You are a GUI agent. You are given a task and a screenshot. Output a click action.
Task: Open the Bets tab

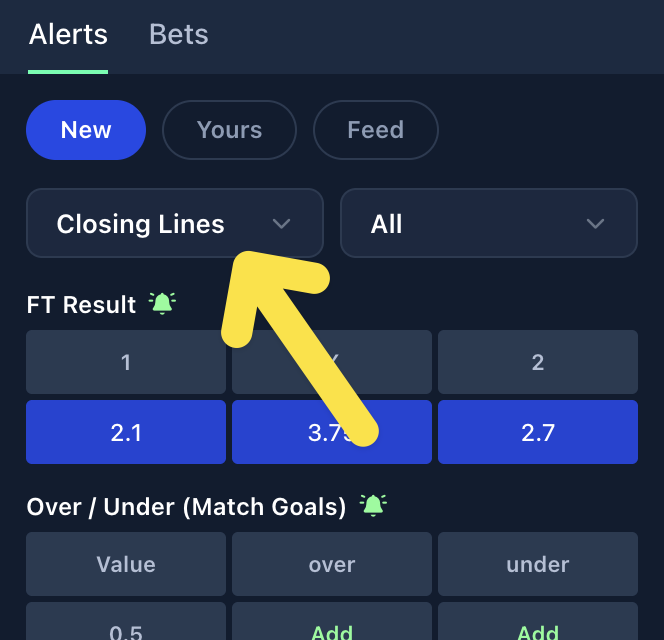[179, 35]
